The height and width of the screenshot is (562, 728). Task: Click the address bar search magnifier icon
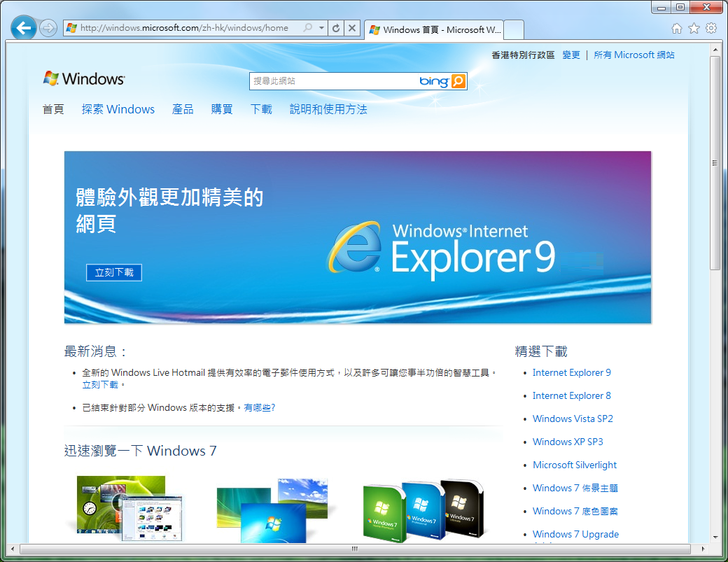(x=308, y=28)
